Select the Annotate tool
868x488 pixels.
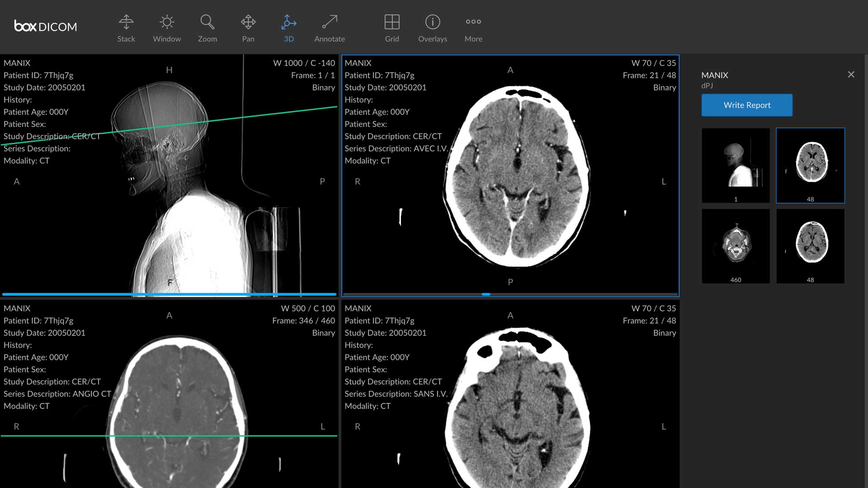(x=330, y=28)
